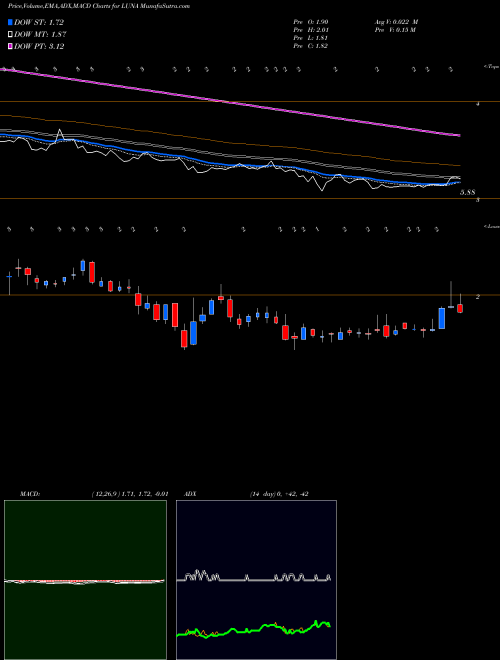Click the '<Tops' marker label
The width and height of the screenshot is (500, 660).
point(491,67)
